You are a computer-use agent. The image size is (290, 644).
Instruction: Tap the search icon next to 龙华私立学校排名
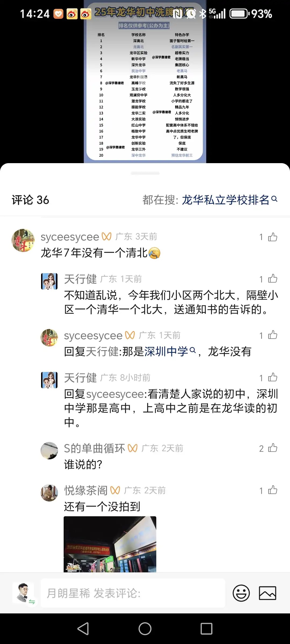(274, 199)
